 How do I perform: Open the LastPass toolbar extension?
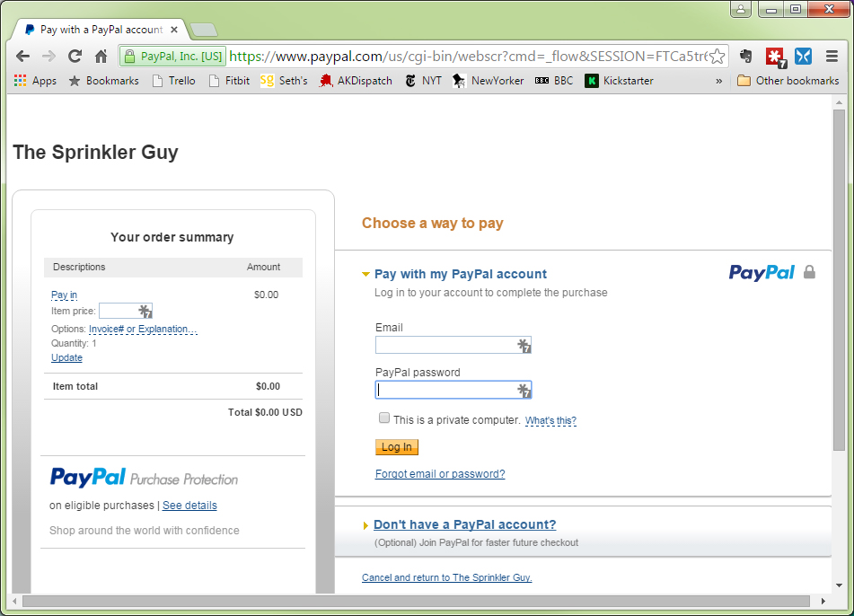tap(775, 56)
